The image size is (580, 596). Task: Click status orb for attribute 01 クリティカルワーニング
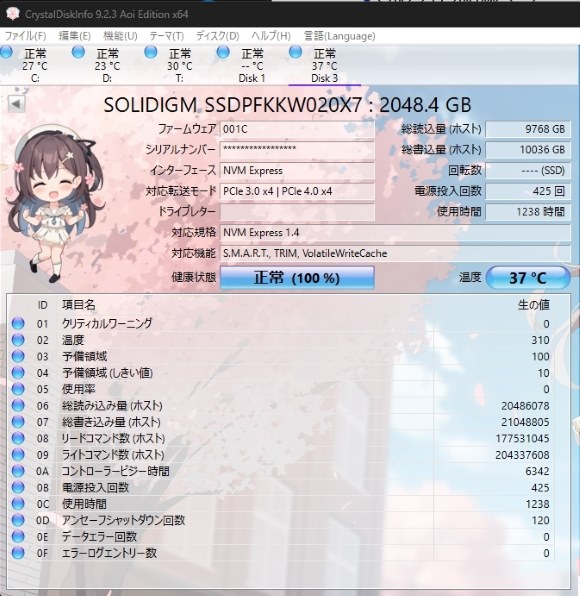pyautogui.click(x=18, y=323)
